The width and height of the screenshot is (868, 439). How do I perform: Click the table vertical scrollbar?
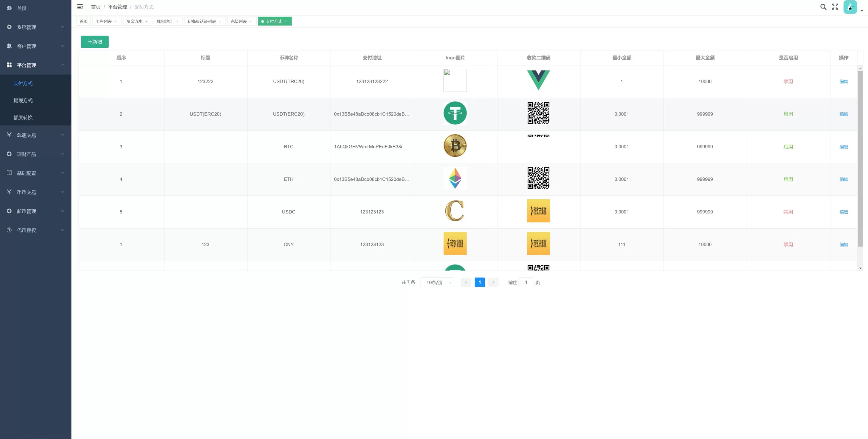pos(860,159)
